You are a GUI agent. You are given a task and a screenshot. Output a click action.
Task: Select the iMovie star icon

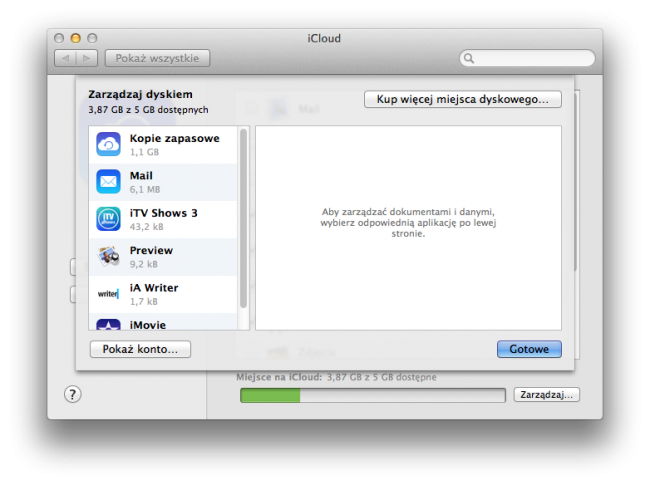tap(109, 325)
